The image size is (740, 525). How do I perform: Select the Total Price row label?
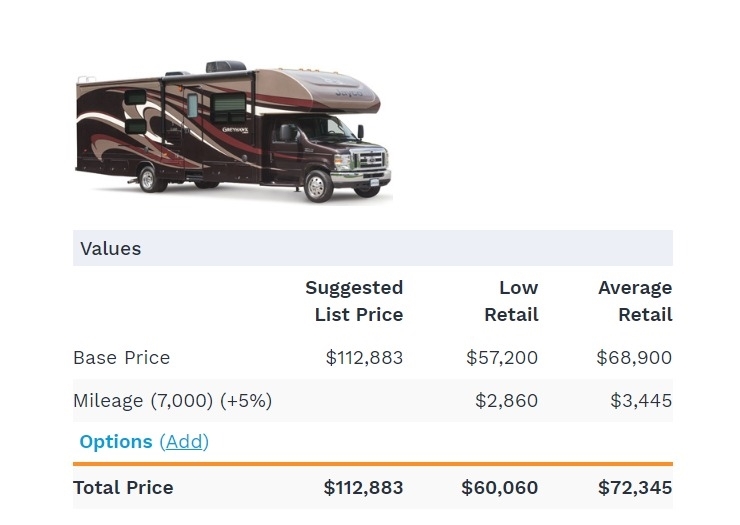point(123,488)
